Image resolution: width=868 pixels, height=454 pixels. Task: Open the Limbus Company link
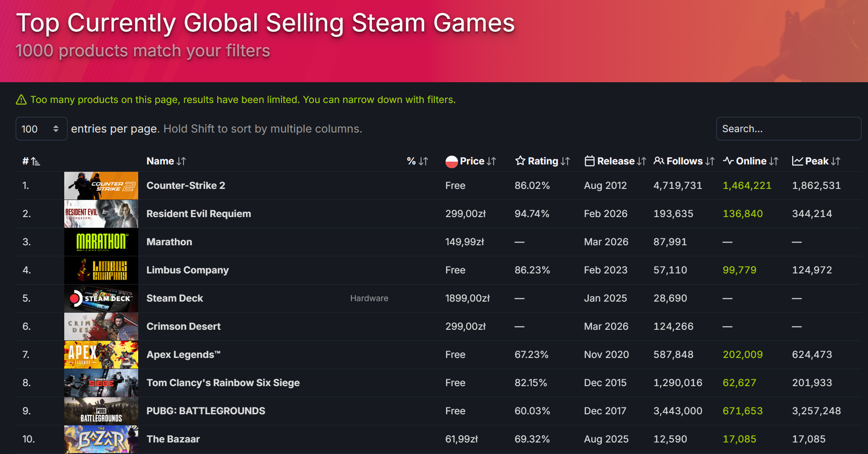pos(188,270)
